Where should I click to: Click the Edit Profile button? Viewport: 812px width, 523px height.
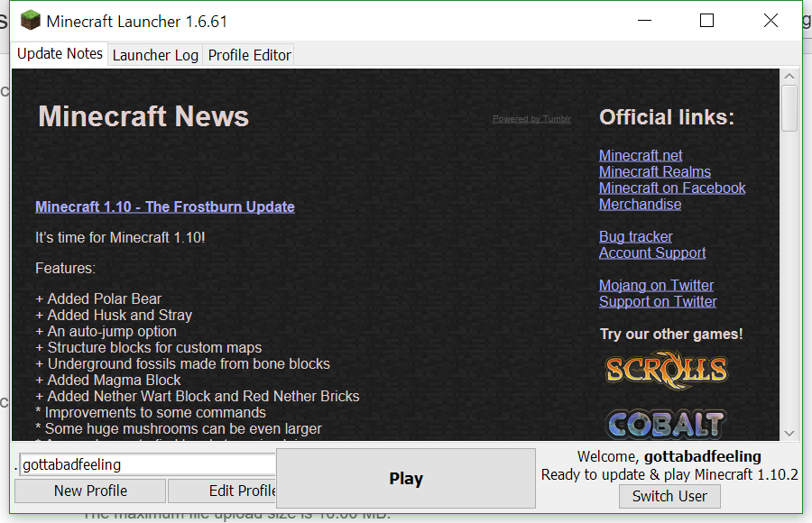[x=223, y=491]
